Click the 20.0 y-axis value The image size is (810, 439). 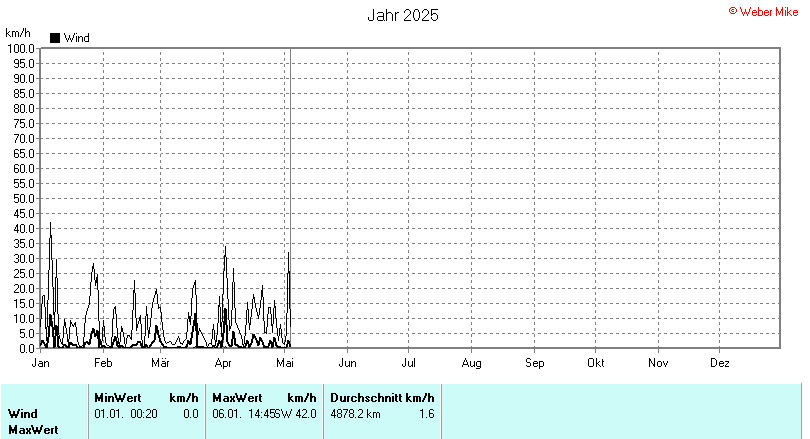[23, 289]
